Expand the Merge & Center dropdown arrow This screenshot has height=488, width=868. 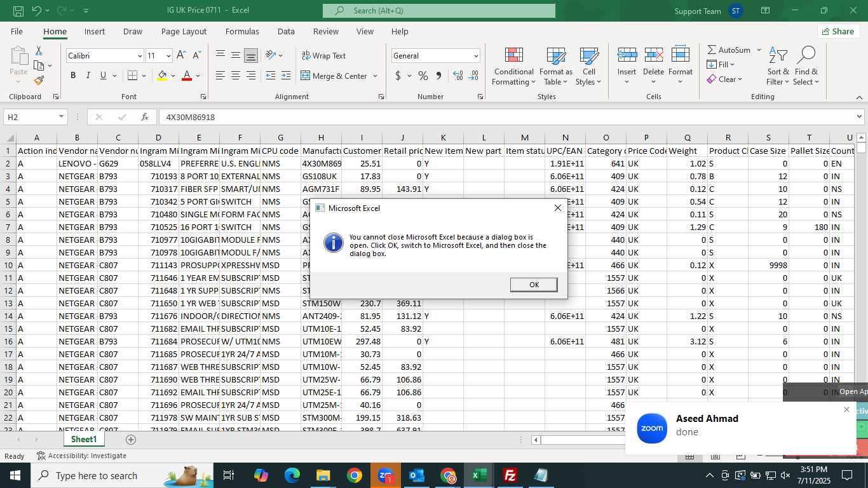(376, 76)
